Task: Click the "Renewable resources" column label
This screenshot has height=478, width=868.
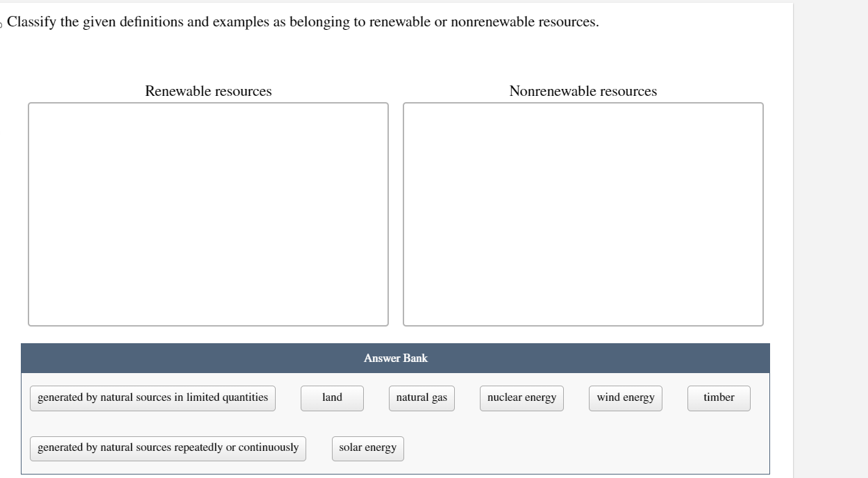Action: pyautogui.click(x=208, y=91)
